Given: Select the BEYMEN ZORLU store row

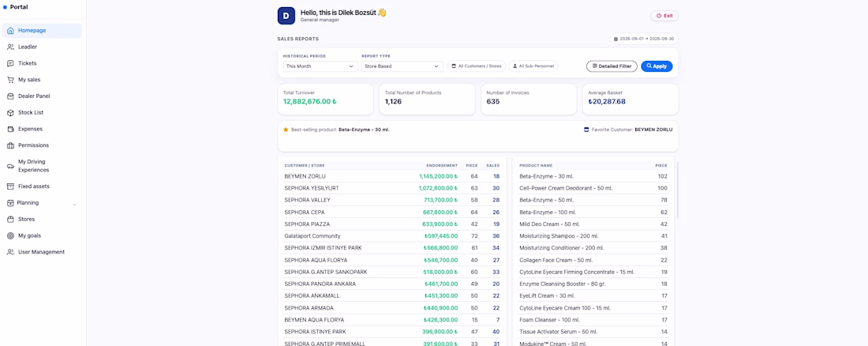Looking at the screenshot, I should click(x=392, y=176).
